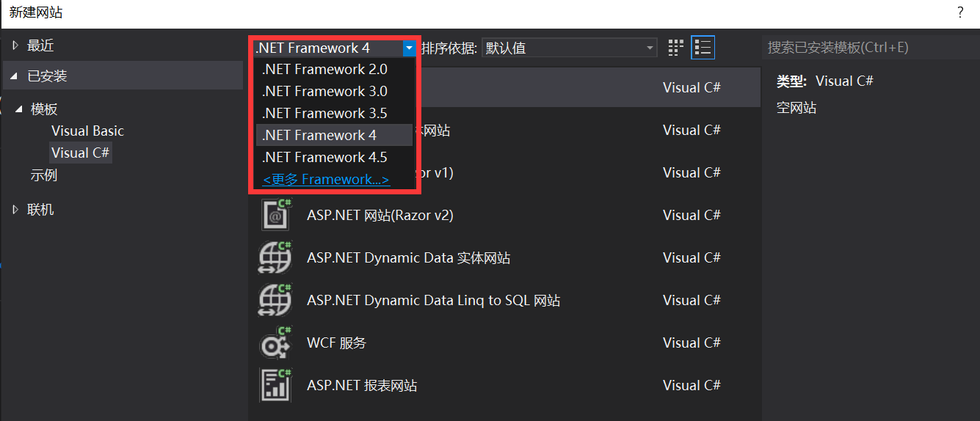Image resolution: width=980 pixels, height=421 pixels.
Task: Choose .NET Framework 4.5 option
Action: point(334,158)
